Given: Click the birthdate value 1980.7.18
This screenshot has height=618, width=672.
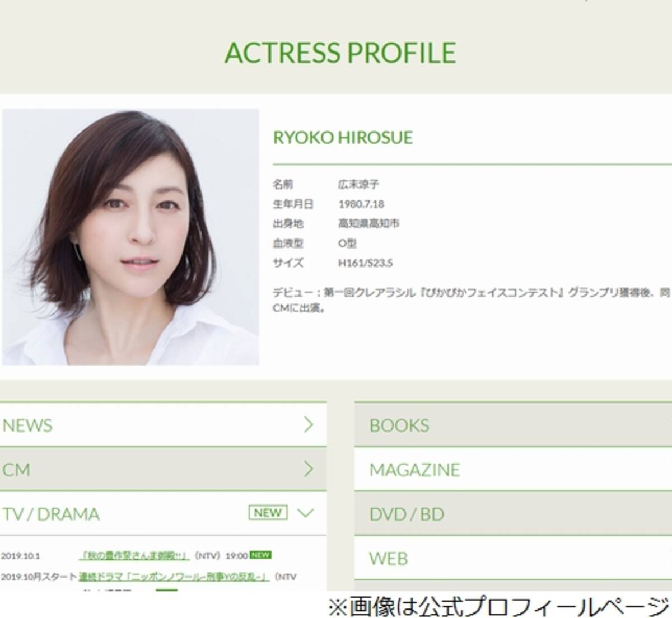Looking at the screenshot, I should click(x=361, y=204).
